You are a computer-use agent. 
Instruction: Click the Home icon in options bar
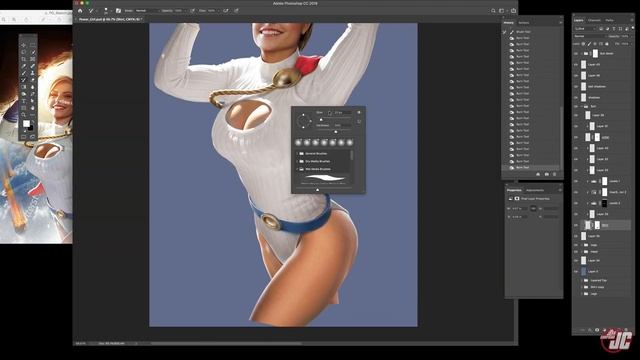(x=80, y=11)
